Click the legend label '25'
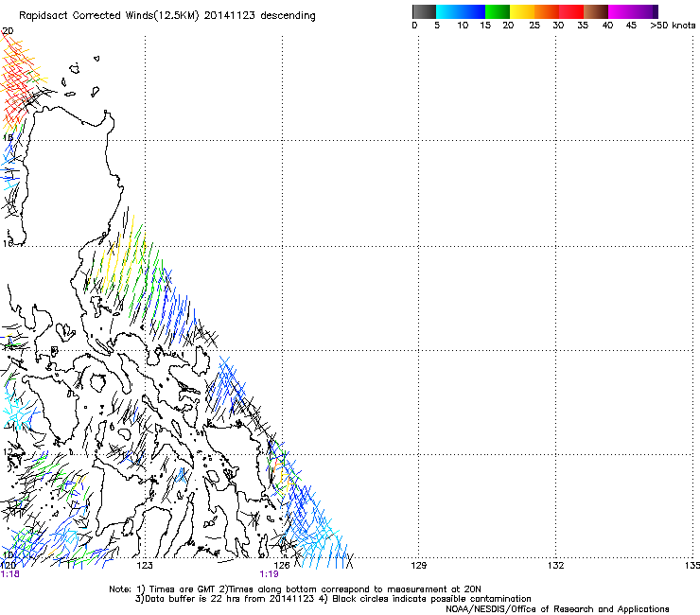 pyautogui.click(x=534, y=26)
